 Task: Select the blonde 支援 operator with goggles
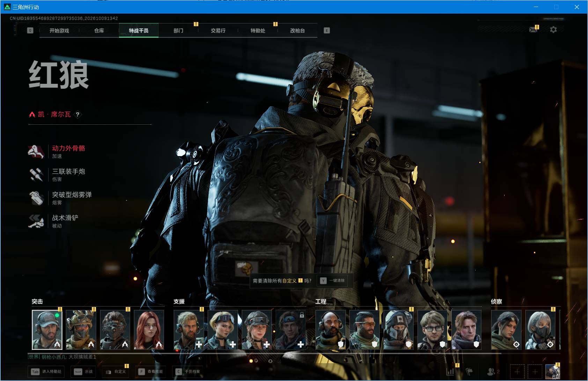pos(223,330)
